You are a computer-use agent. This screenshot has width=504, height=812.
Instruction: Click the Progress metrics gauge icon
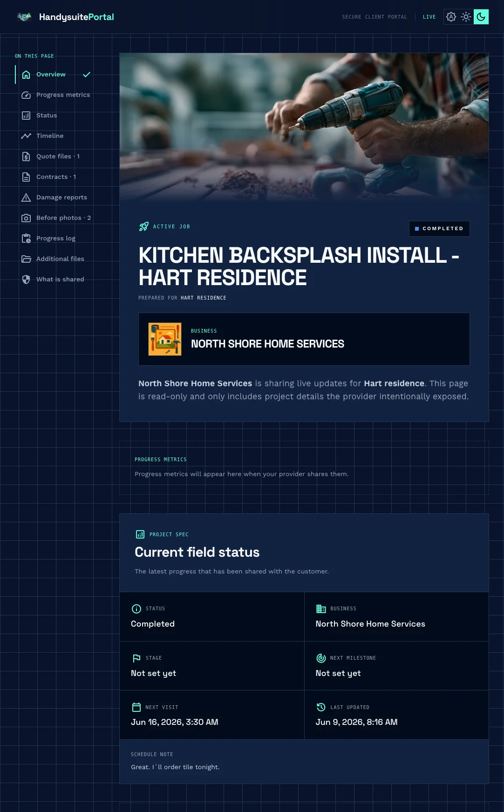(26, 95)
